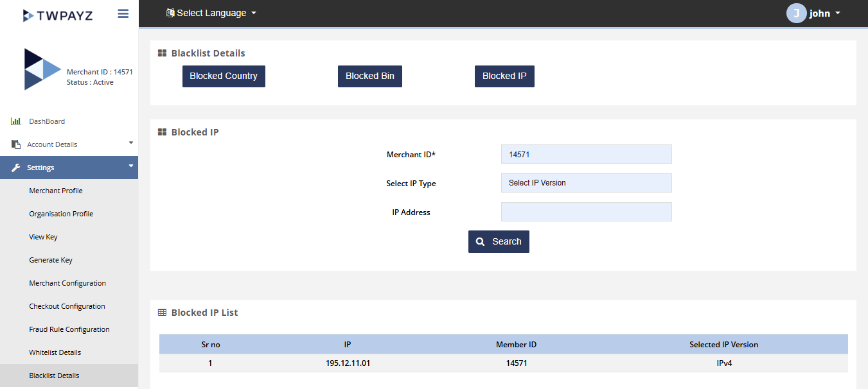
Task: Expand the john user menu arrow
Action: [x=838, y=13]
